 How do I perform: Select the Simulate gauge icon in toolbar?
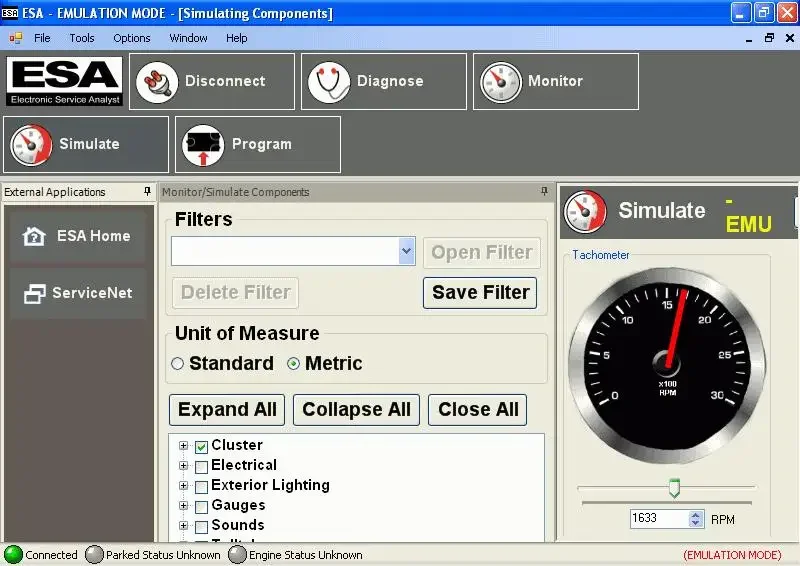pos(31,145)
